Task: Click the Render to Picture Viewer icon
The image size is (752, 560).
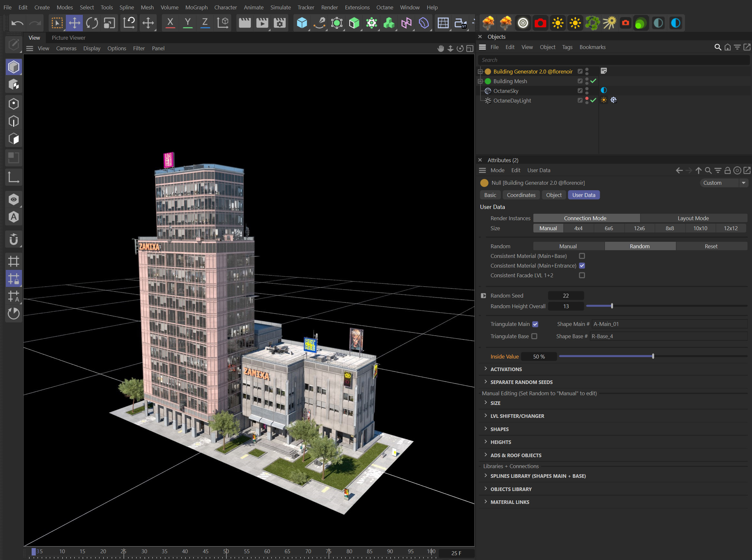Action: 262,23
